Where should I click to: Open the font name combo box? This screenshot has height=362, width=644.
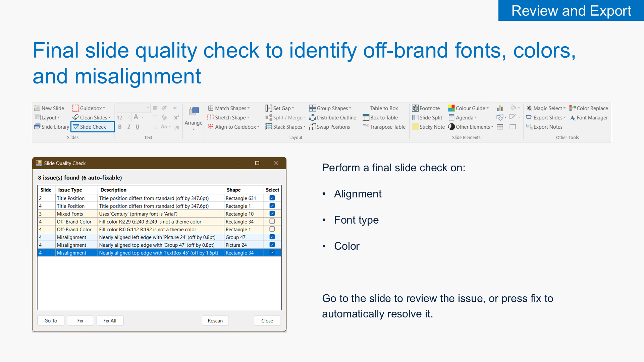point(133,108)
